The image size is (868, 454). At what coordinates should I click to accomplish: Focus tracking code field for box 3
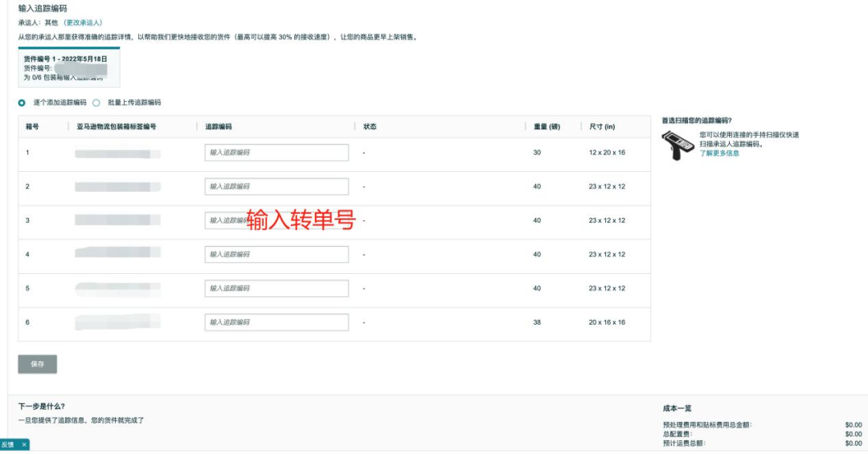click(x=276, y=220)
